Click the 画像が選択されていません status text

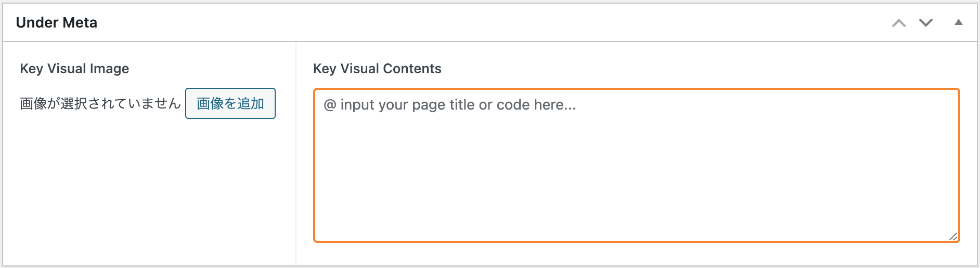(x=100, y=103)
